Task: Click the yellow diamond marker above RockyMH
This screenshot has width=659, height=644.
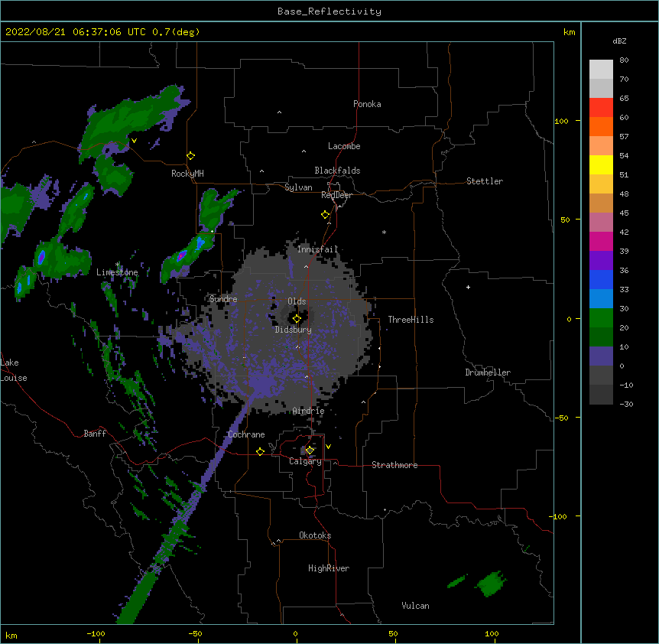Action: coord(191,156)
